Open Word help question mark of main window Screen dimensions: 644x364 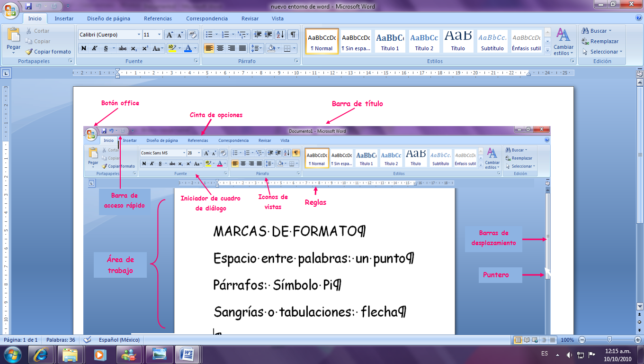click(x=639, y=18)
